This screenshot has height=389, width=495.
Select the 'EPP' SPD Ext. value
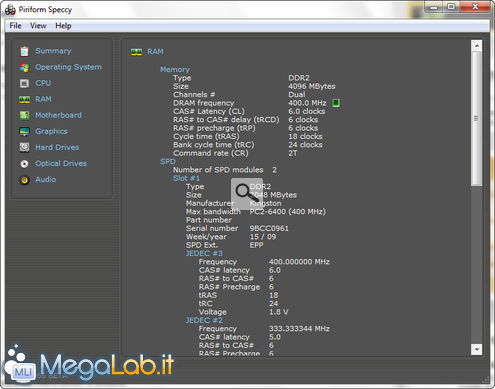(x=256, y=245)
